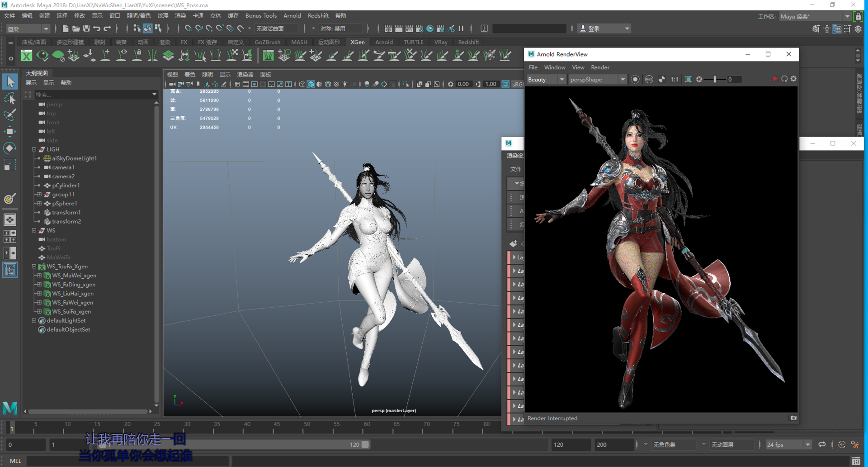Open the Arnold menu in main menu bar
The width and height of the screenshot is (868, 467).
pyautogui.click(x=292, y=16)
